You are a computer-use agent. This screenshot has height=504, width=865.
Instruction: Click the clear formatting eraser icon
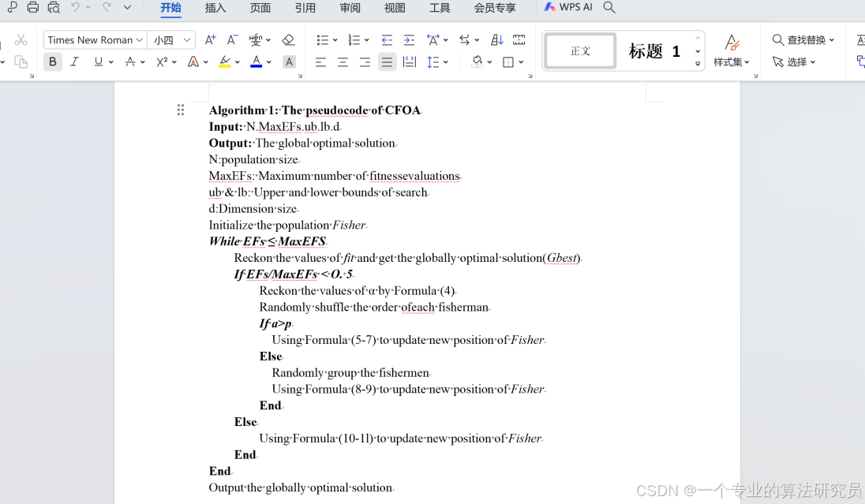pyautogui.click(x=287, y=39)
